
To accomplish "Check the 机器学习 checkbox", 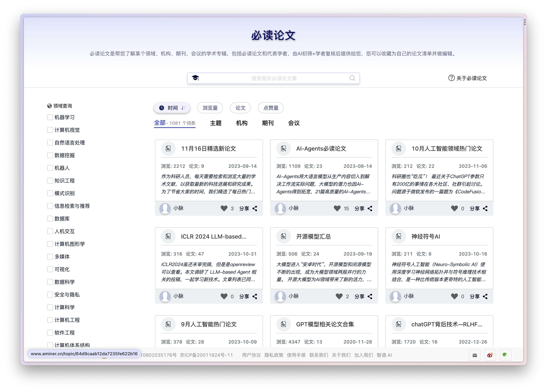I will coord(50,117).
